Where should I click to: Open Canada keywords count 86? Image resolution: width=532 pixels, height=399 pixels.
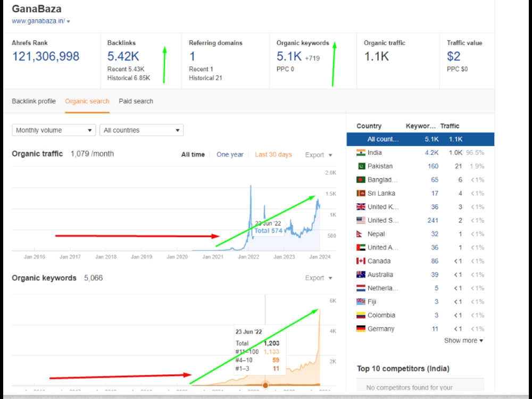point(435,261)
